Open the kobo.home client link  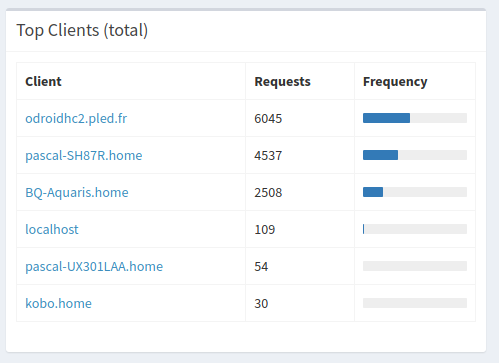tap(58, 303)
